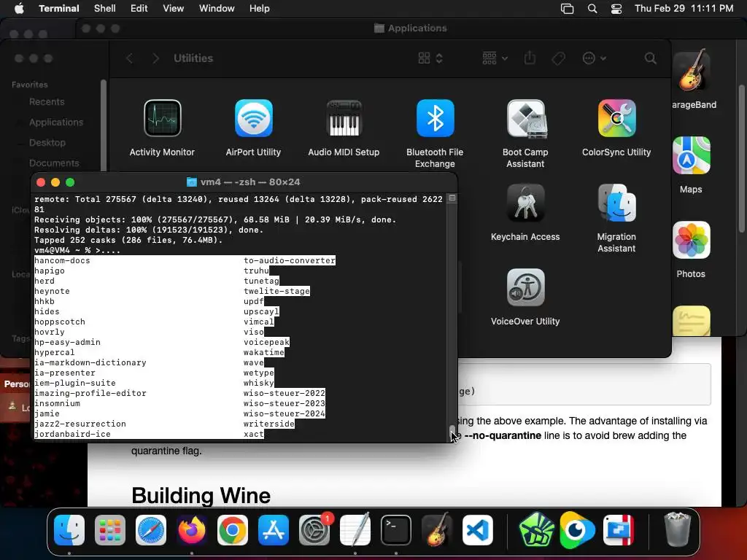Select Desktop in Finder sidebar
The height and width of the screenshot is (560, 747).
(x=47, y=142)
